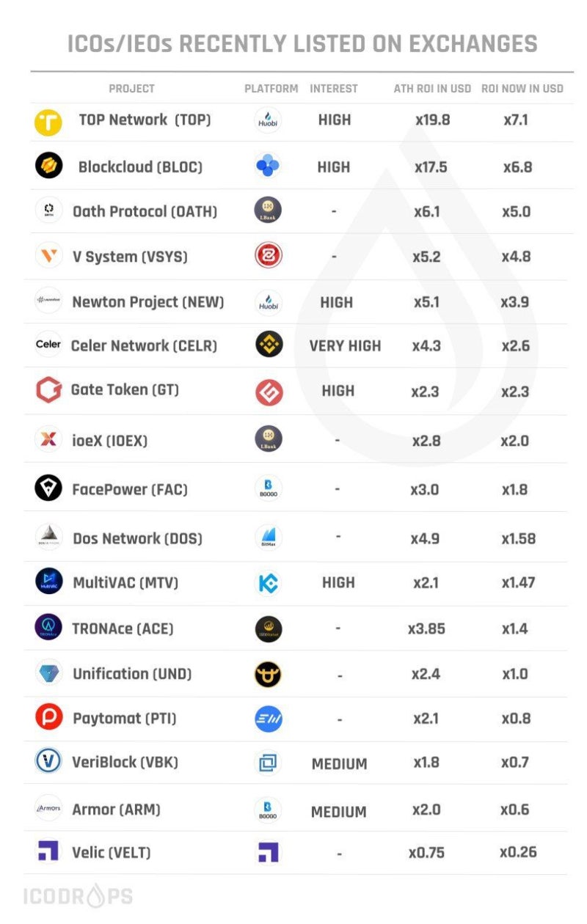Open the Dos Network (DOS) project name
Viewport: 587px width, 924px height.
click(137, 538)
